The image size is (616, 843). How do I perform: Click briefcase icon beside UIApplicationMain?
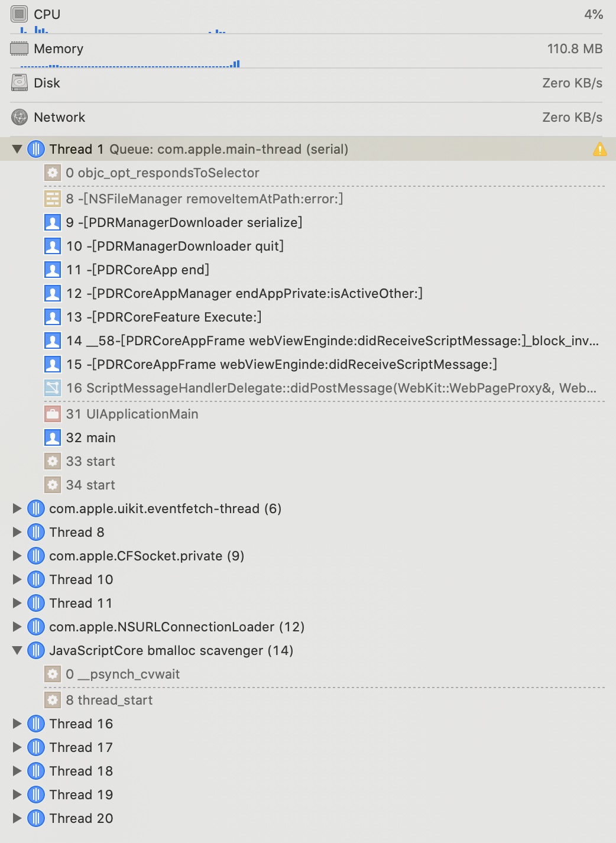[x=53, y=414]
